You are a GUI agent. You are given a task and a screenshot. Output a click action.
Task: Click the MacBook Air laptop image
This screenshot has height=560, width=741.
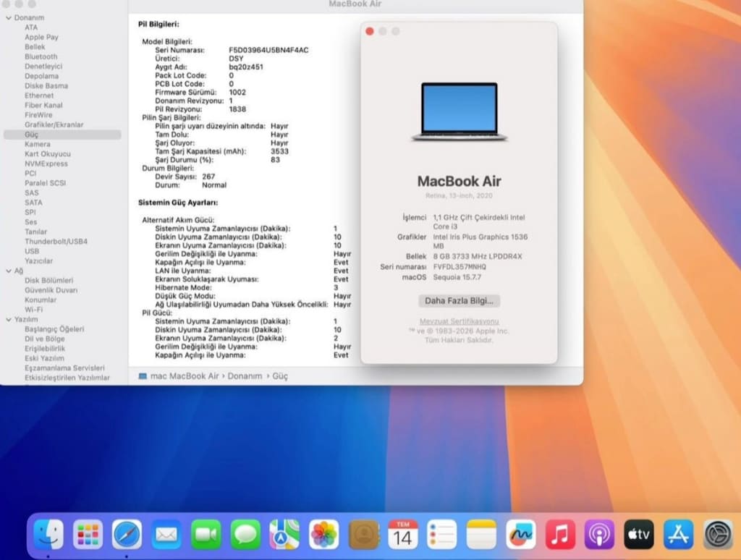click(460, 111)
